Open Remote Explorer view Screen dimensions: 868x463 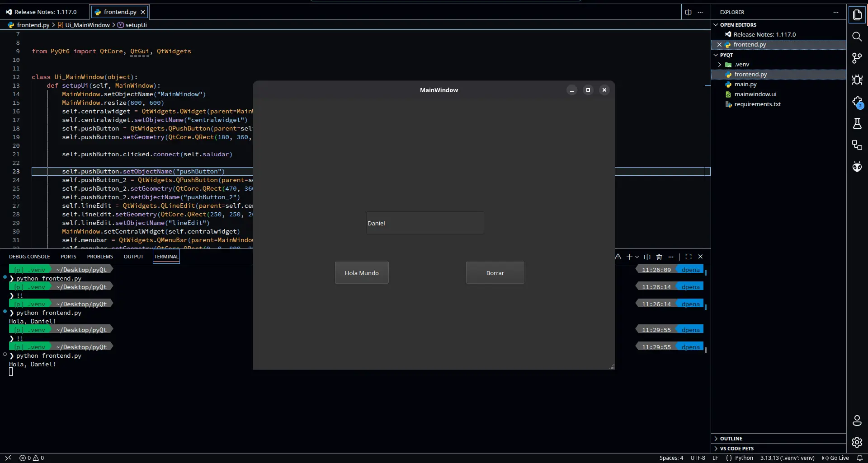pos(857,145)
